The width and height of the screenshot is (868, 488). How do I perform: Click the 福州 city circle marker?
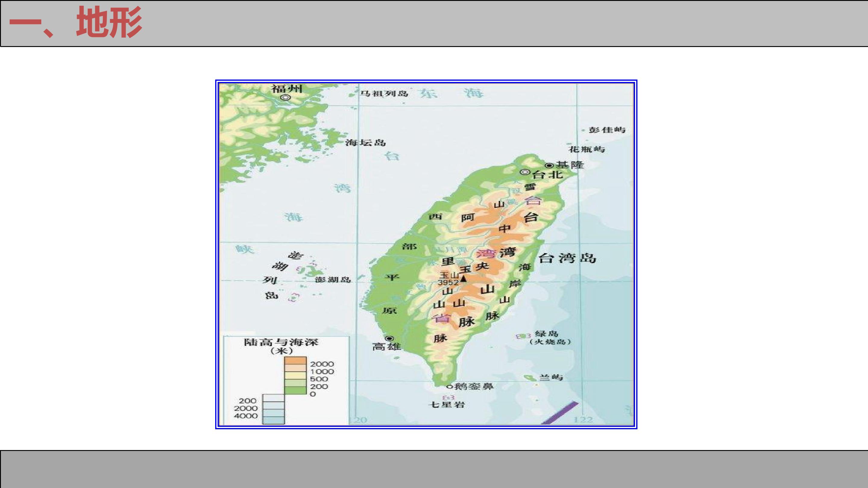(286, 98)
